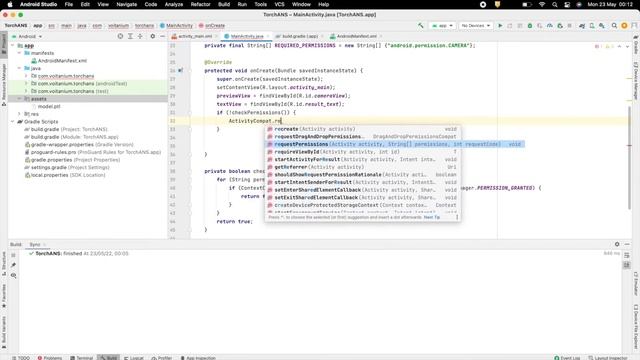Image resolution: width=640 pixels, height=360 pixels.
Task: Collapse the manifests folder
Action: (x=19, y=53)
